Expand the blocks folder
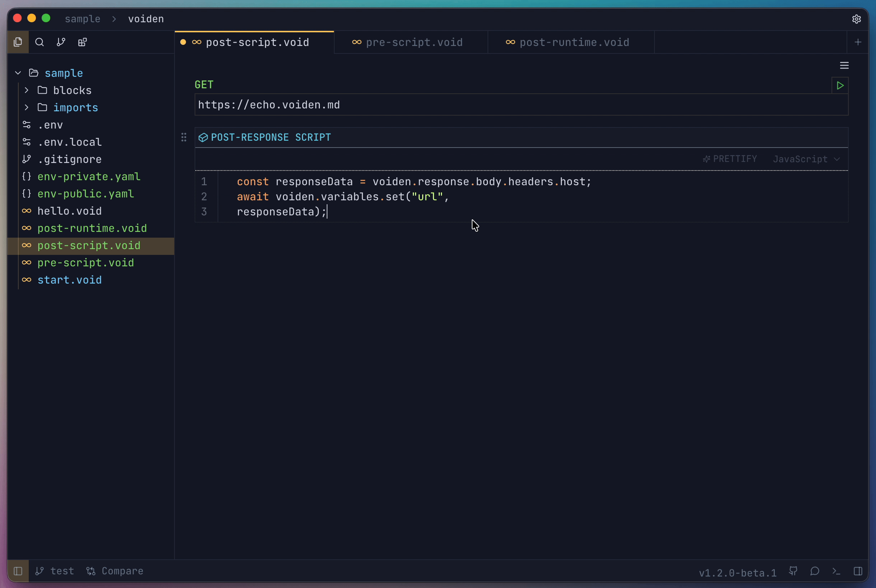The image size is (876, 588). coord(72,90)
